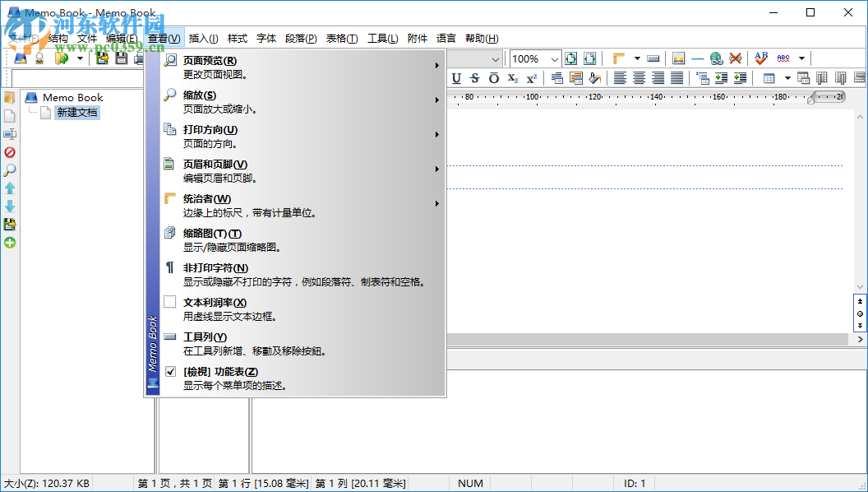The image size is (868, 492).
Task: Align text left
Action: (x=620, y=78)
